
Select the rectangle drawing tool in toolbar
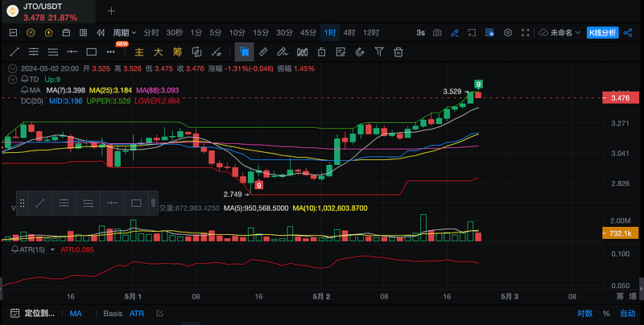click(92, 51)
